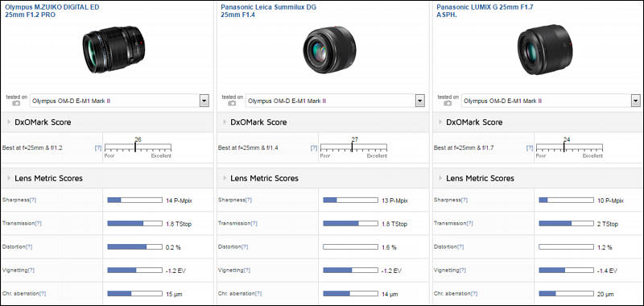Image resolution: width=644 pixels, height=306 pixels.
Task: Click Distortion [?] help for Olympus F1.2 lens
Action: point(29,247)
